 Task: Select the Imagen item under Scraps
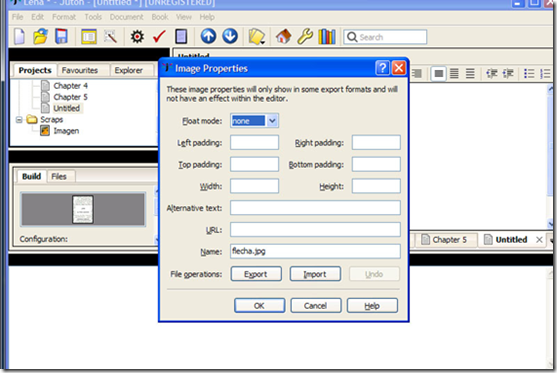point(66,131)
